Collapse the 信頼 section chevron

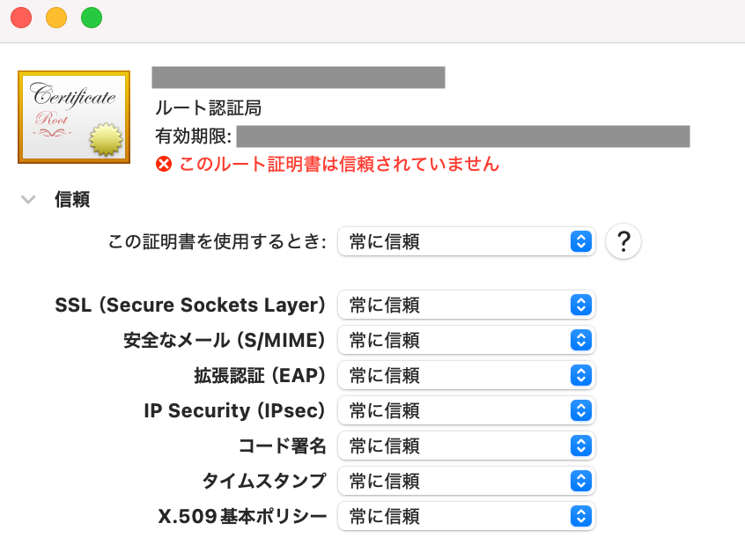click(29, 200)
